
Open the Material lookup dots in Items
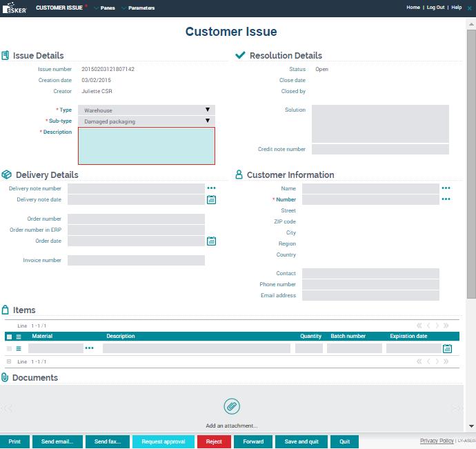click(x=89, y=349)
